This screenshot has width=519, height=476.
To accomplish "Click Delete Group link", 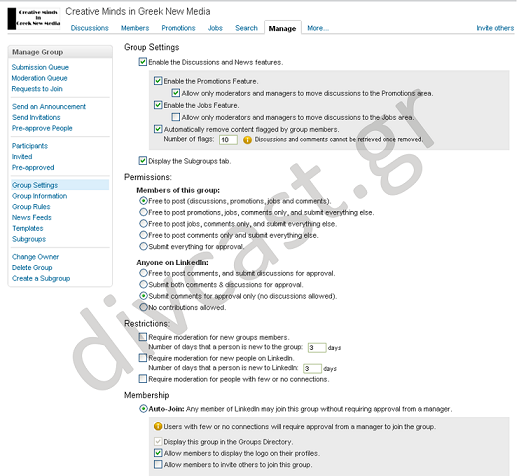I will 32,267.
